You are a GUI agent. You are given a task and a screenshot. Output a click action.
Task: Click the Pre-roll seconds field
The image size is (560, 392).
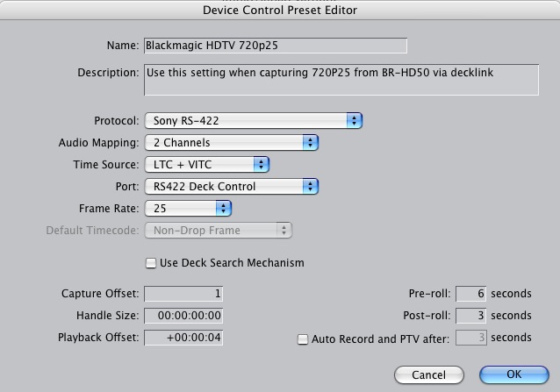[471, 294]
